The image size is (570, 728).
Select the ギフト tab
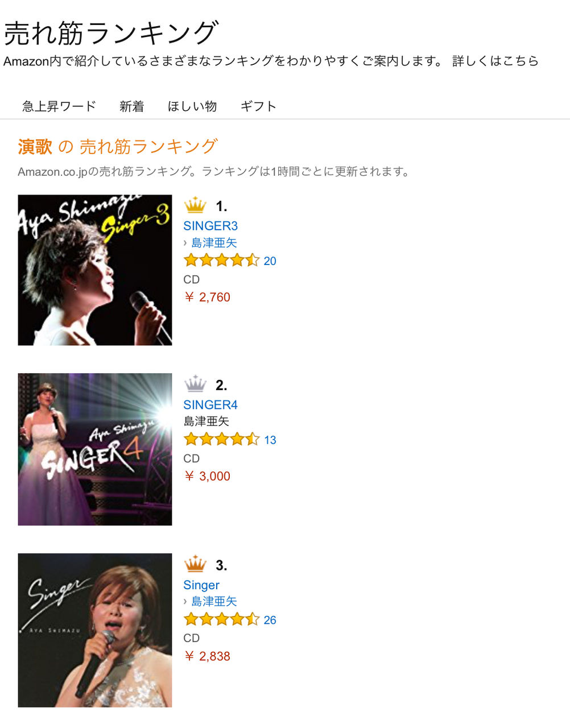(x=258, y=106)
